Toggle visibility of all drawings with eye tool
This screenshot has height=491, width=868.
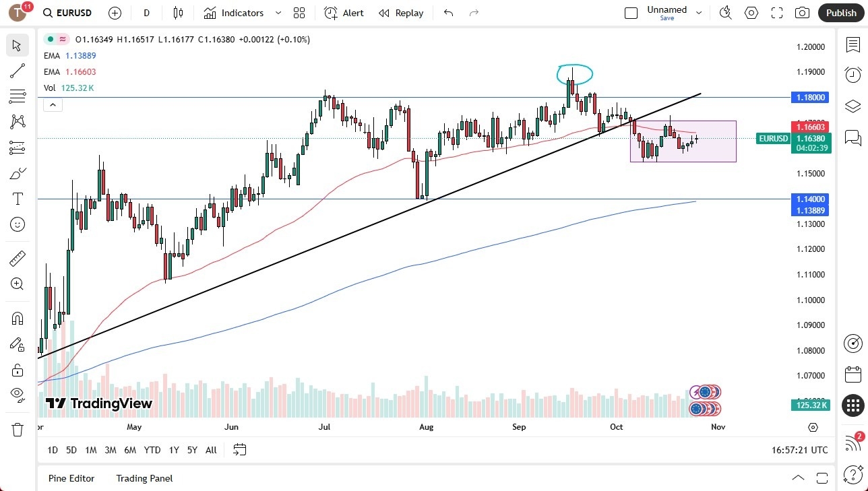[x=17, y=395]
